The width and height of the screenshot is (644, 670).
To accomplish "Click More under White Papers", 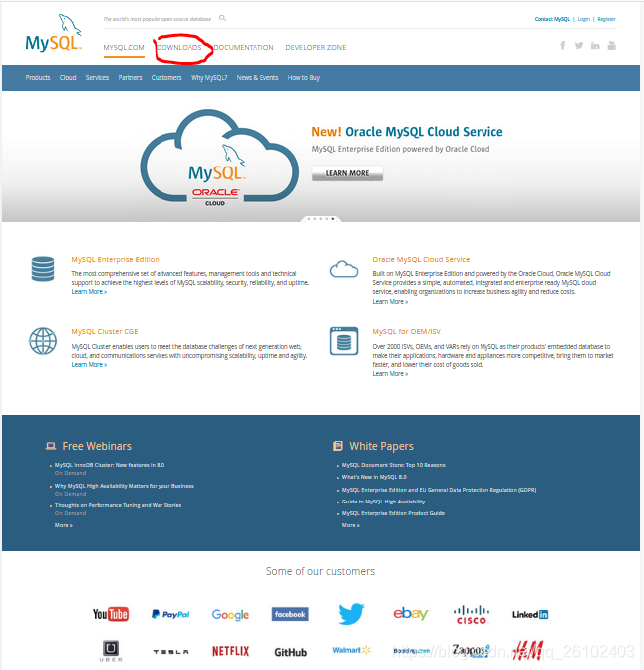I will [351, 525].
